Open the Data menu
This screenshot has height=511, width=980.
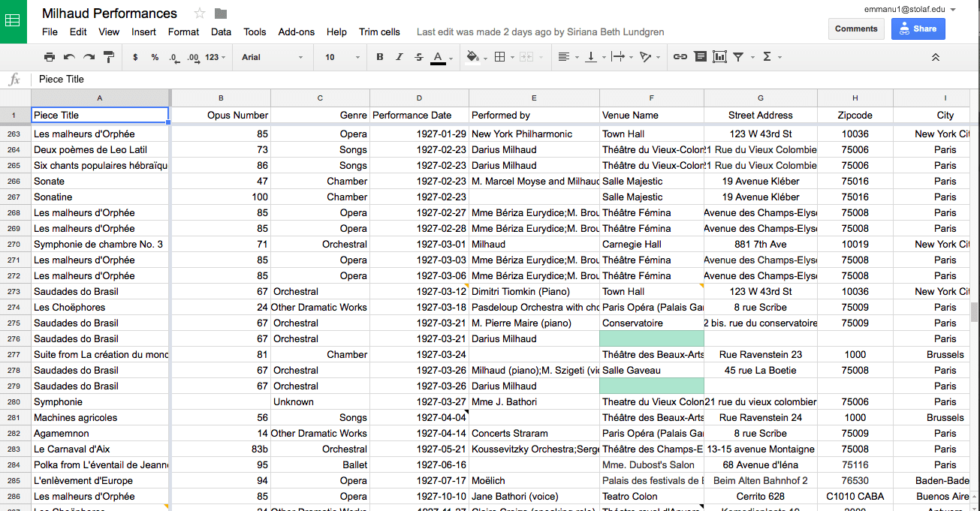click(221, 32)
